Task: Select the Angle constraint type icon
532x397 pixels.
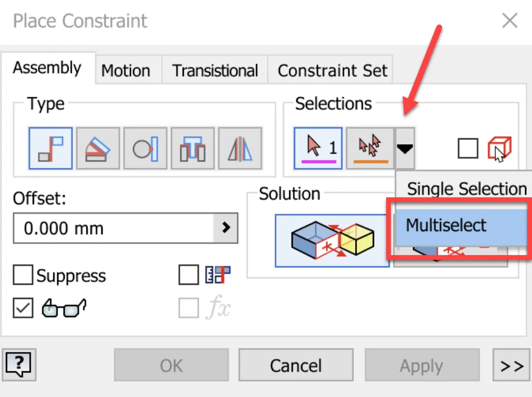Action: click(x=98, y=148)
